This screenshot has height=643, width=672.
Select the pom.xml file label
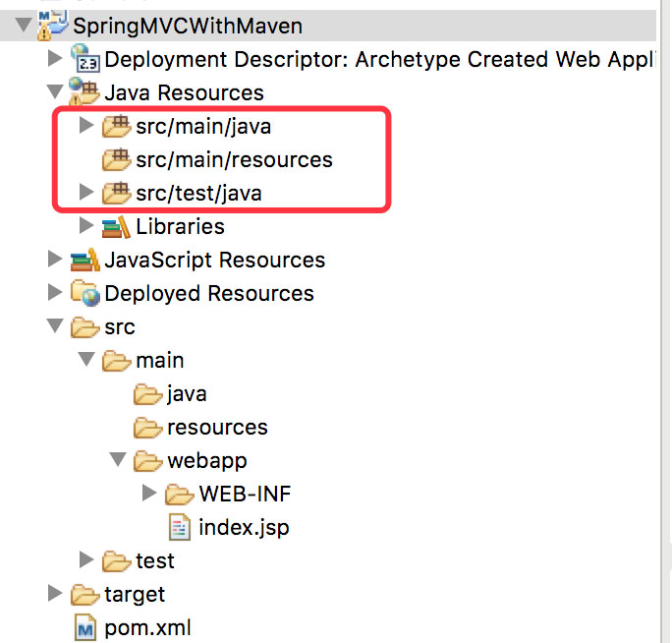(147, 628)
